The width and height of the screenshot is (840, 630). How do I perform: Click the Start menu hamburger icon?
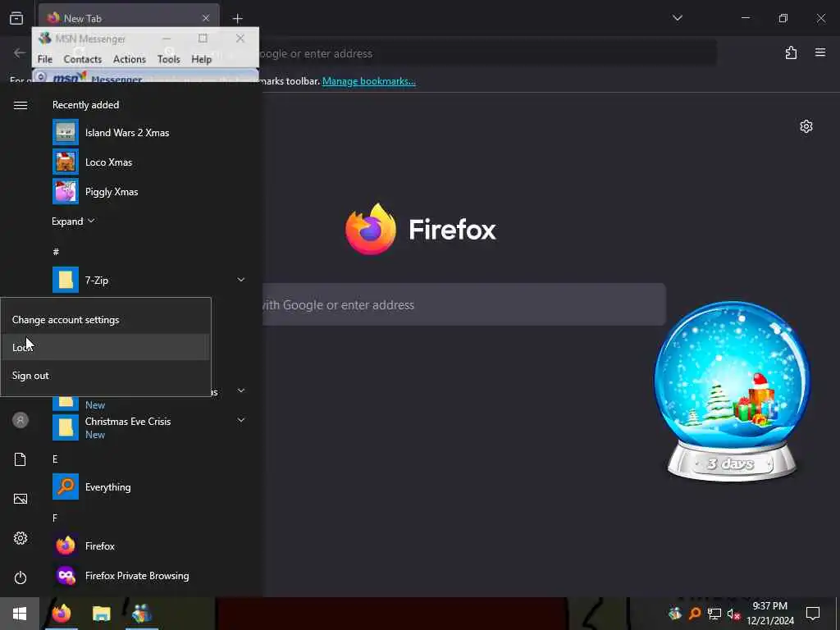21,105
